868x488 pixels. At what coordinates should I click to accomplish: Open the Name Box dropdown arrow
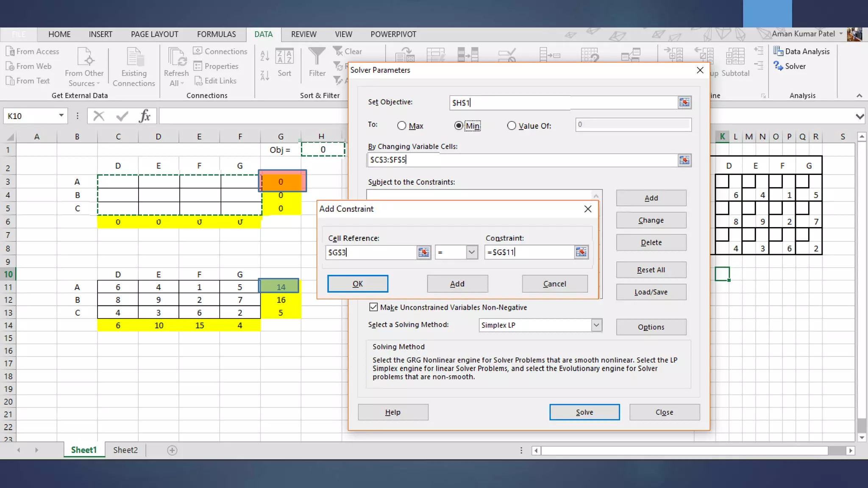tap(61, 116)
